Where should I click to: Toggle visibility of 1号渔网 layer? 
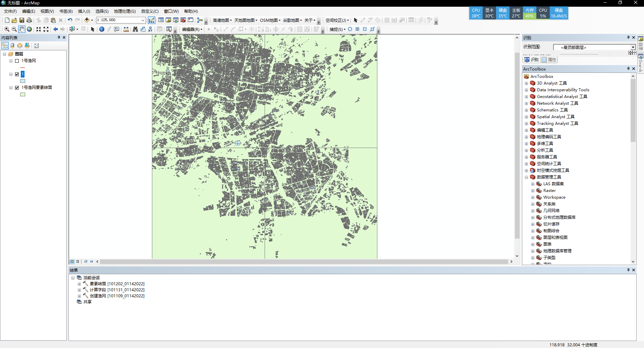pyautogui.click(x=17, y=61)
